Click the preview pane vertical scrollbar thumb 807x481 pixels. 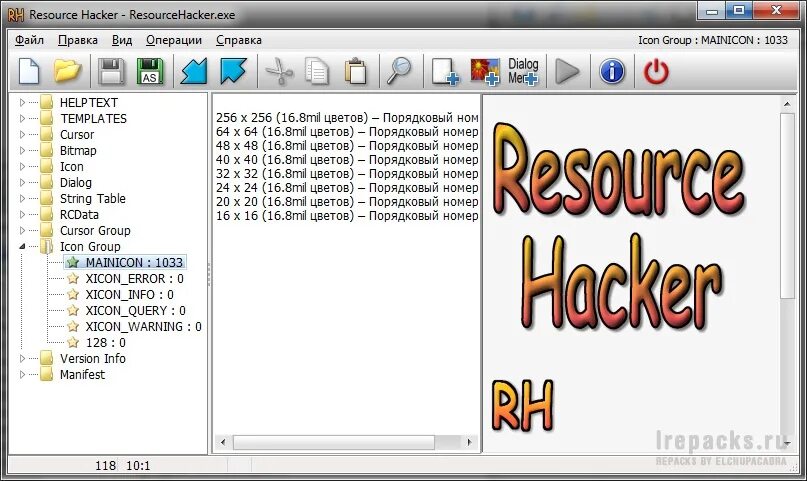787,205
